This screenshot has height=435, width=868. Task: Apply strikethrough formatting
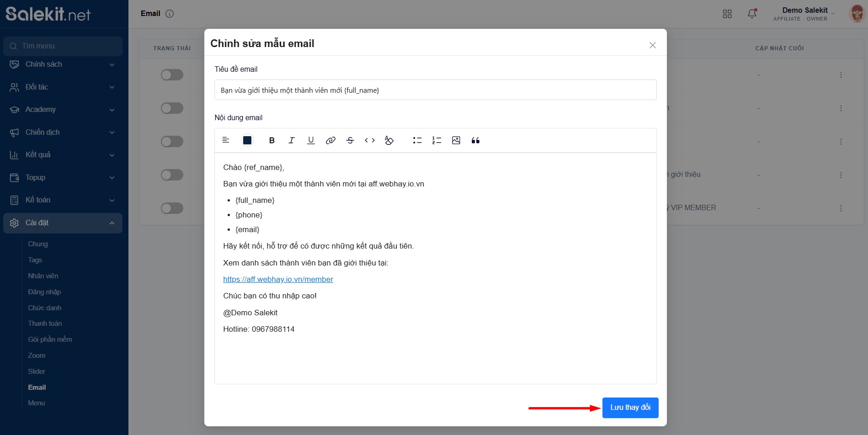pyautogui.click(x=350, y=140)
